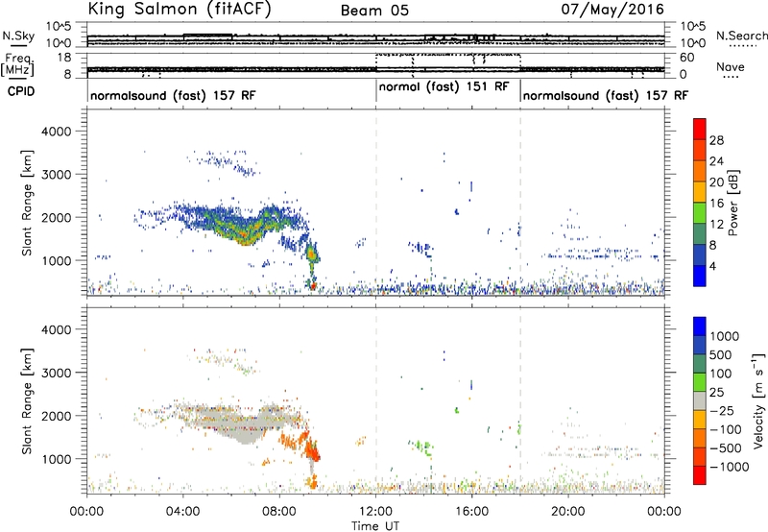Click the first 'normalsound (fast) 157 RF' label
This screenshot has width=768, height=532.
pos(173,95)
